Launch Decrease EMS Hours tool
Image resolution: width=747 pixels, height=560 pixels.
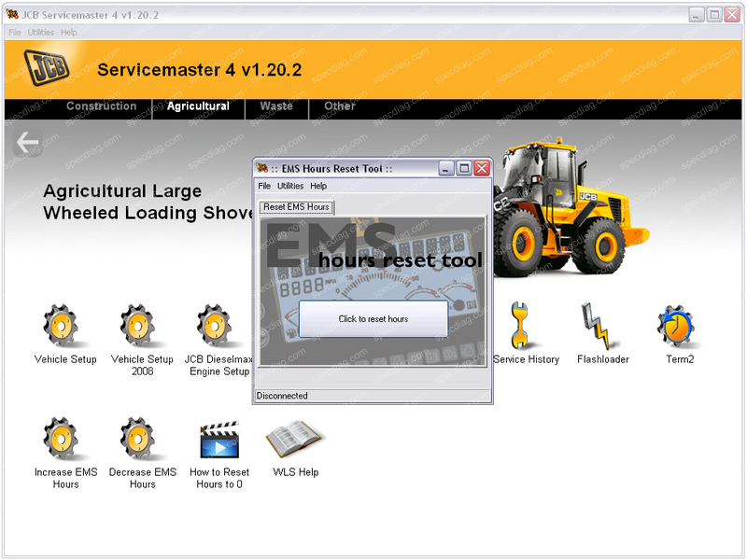coord(142,440)
